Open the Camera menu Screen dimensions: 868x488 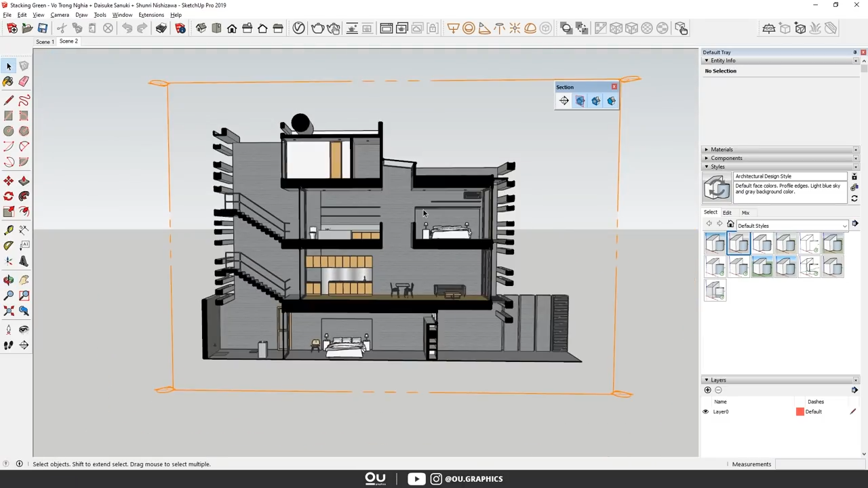coord(60,15)
